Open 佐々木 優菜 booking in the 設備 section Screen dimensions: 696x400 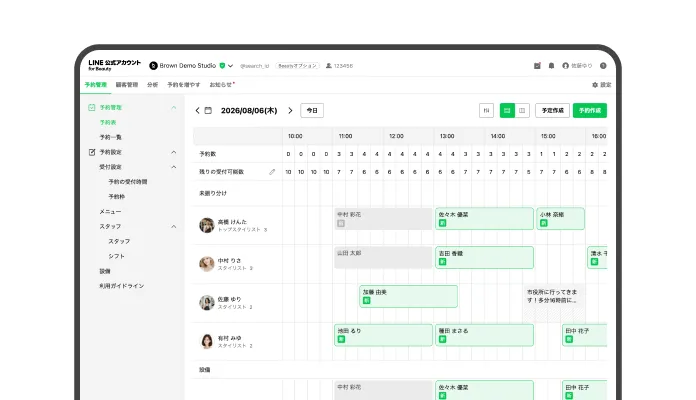[x=485, y=390]
